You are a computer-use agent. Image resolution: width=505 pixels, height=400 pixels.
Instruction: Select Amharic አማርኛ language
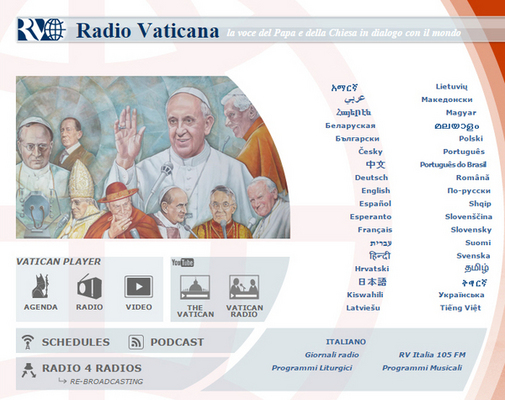tap(344, 87)
